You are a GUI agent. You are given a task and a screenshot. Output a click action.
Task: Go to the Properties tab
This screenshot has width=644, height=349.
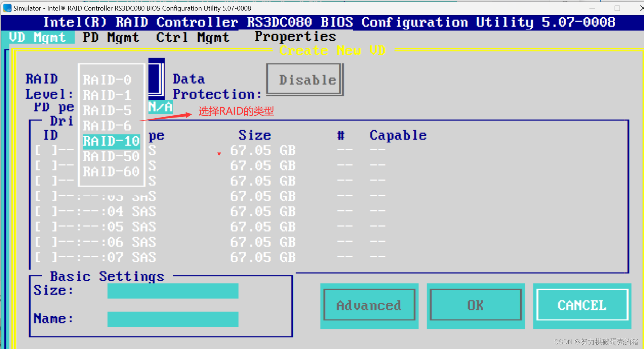(295, 37)
